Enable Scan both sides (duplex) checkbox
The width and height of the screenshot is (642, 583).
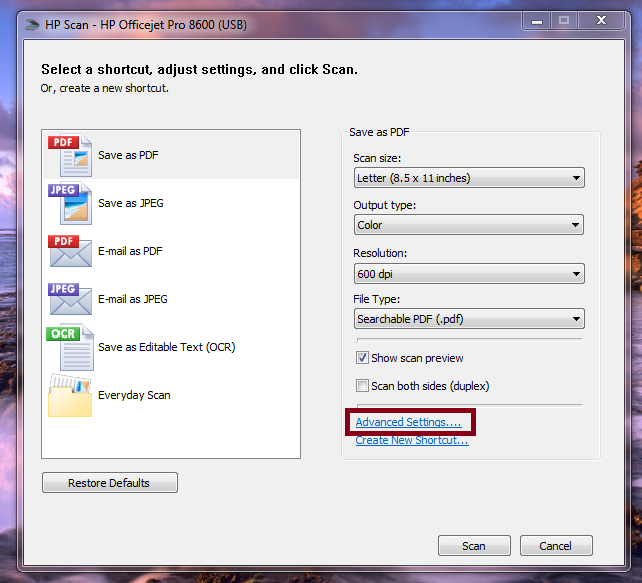pyautogui.click(x=362, y=386)
